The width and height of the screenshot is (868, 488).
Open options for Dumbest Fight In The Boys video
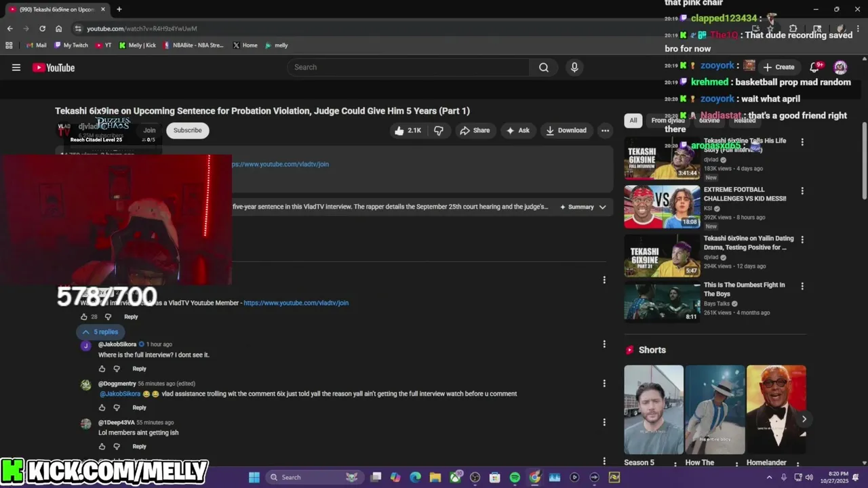click(x=802, y=287)
